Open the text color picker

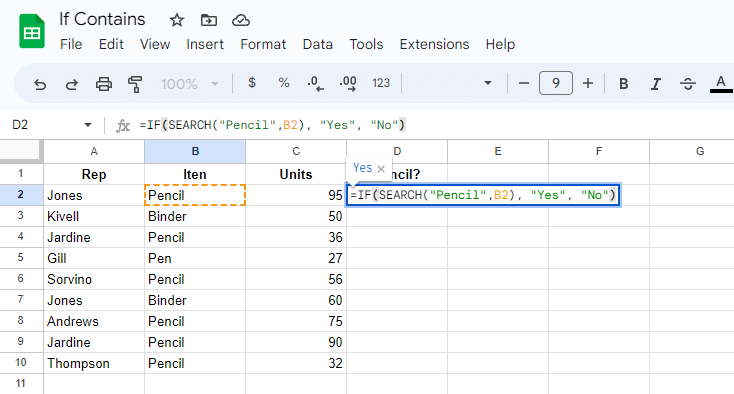click(x=721, y=84)
